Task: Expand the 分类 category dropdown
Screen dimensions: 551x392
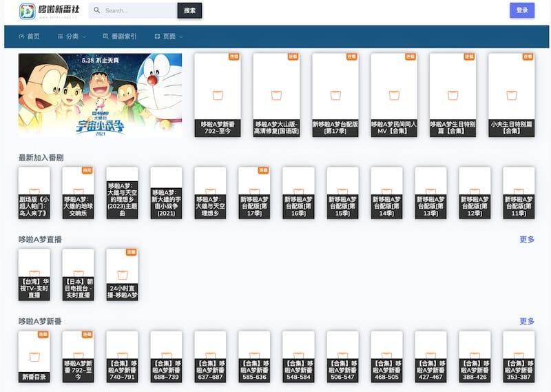Action: (72, 37)
